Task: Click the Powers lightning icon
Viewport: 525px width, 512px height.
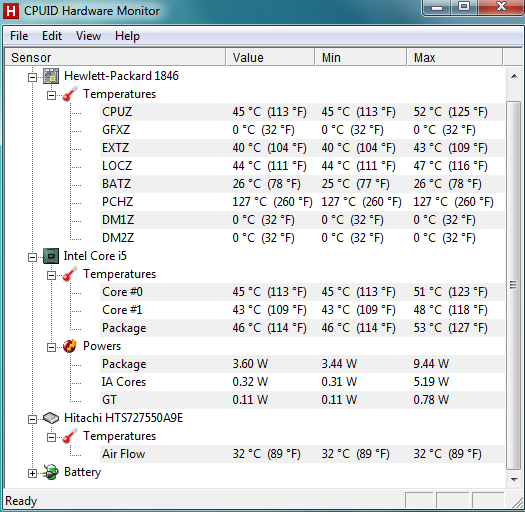Action: [70, 346]
